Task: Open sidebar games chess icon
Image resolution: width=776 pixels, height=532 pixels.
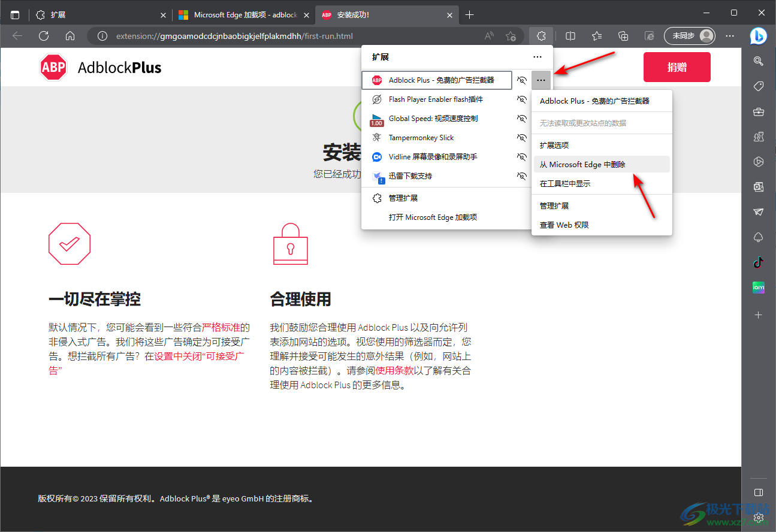Action: (x=759, y=137)
